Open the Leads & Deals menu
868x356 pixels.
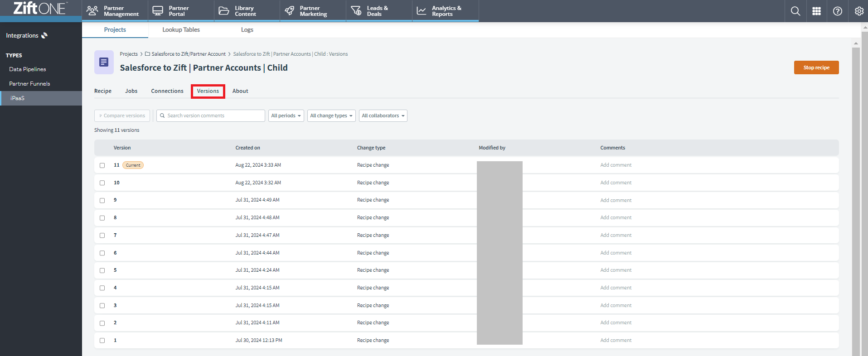tap(379, 11)
